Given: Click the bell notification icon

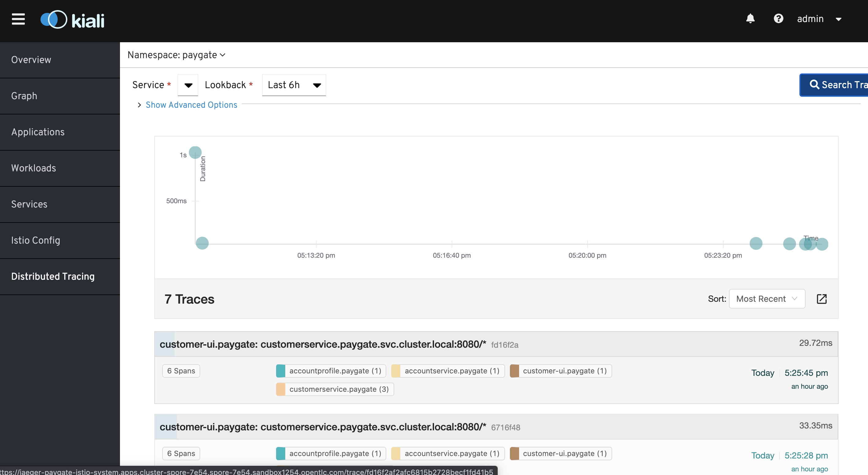Looking at the screenshot, I should (x=752, y=19).
